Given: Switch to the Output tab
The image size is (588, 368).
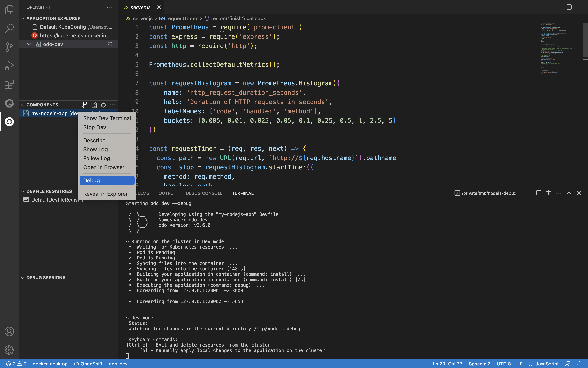Looking at the screenshot, I should [x=167, y=193].
